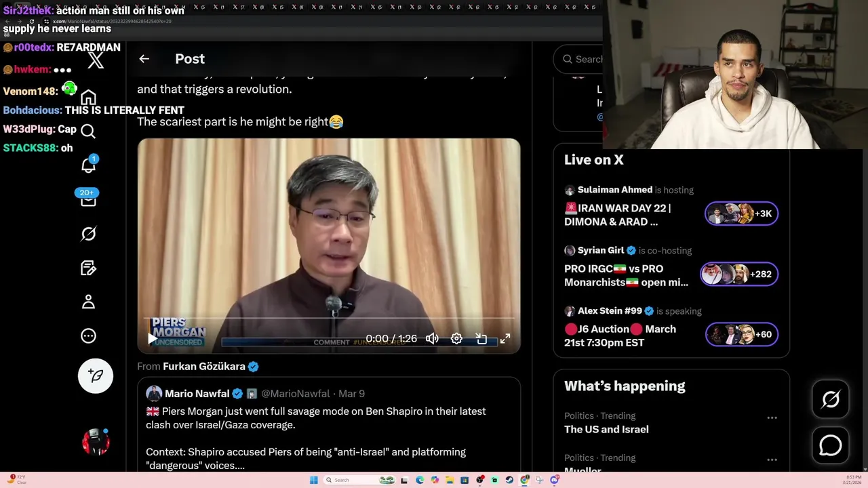
Task: Open Microsoft Edge from taskbar
Action: 420,480
